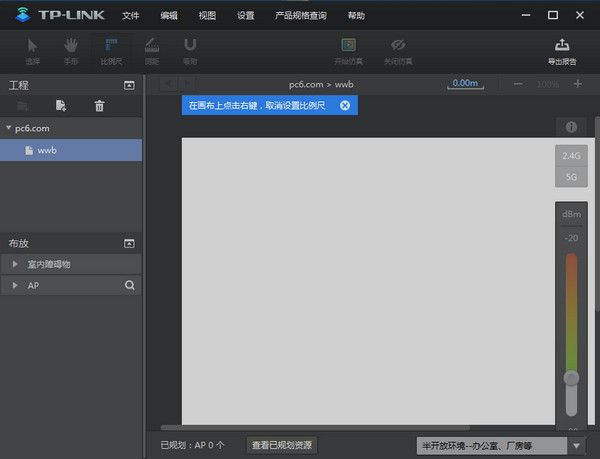This screenshot has height=459, width=600.
Task: Click the 查看已规划资源 button
Action: (x=282, y=445)
